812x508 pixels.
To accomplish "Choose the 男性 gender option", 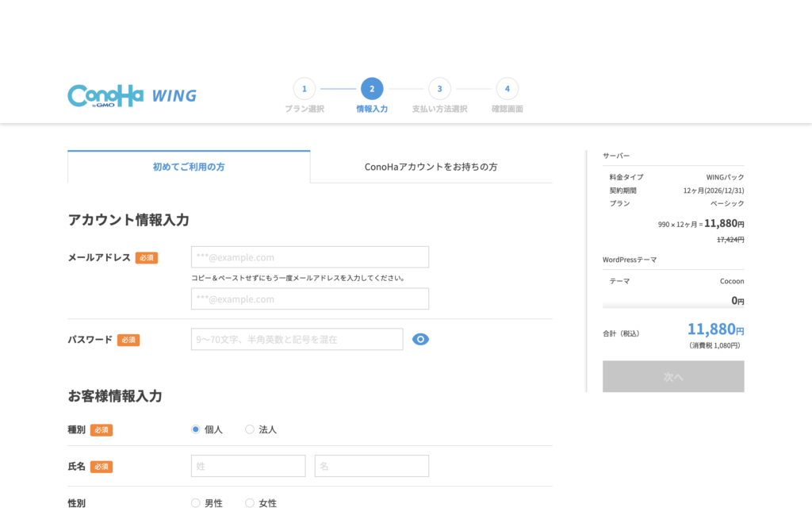I will pyautogui.click(x=196, y=503).
